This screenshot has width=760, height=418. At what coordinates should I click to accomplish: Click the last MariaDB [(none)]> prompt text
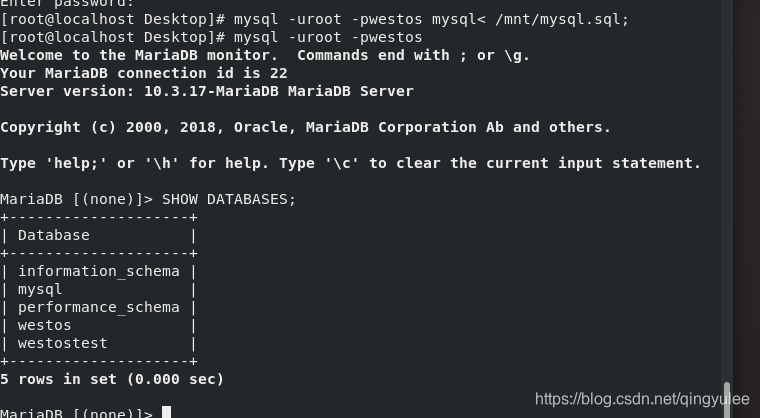(77, 413)
